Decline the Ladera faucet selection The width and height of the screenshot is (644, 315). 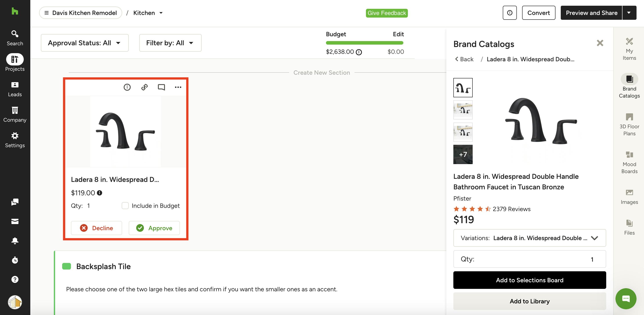[96, 228]
